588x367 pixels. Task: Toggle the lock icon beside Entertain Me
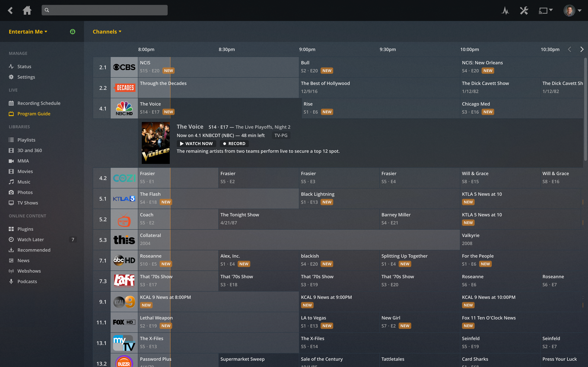(72, 31)
